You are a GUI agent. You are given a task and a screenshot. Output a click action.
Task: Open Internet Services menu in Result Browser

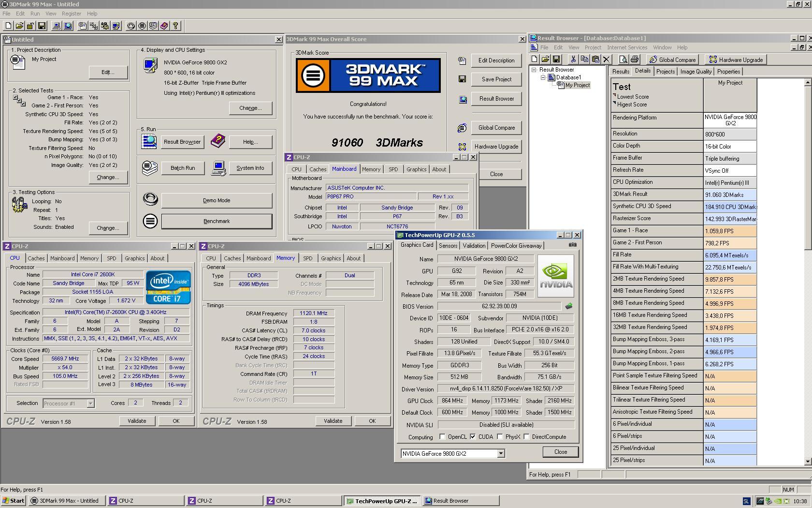(x=627, y=47)
